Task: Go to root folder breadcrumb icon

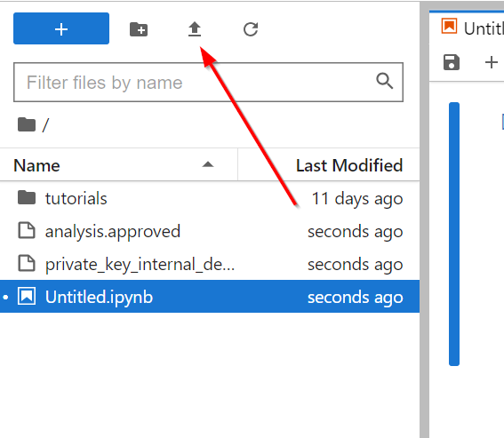Action: [x=27, y=124]
